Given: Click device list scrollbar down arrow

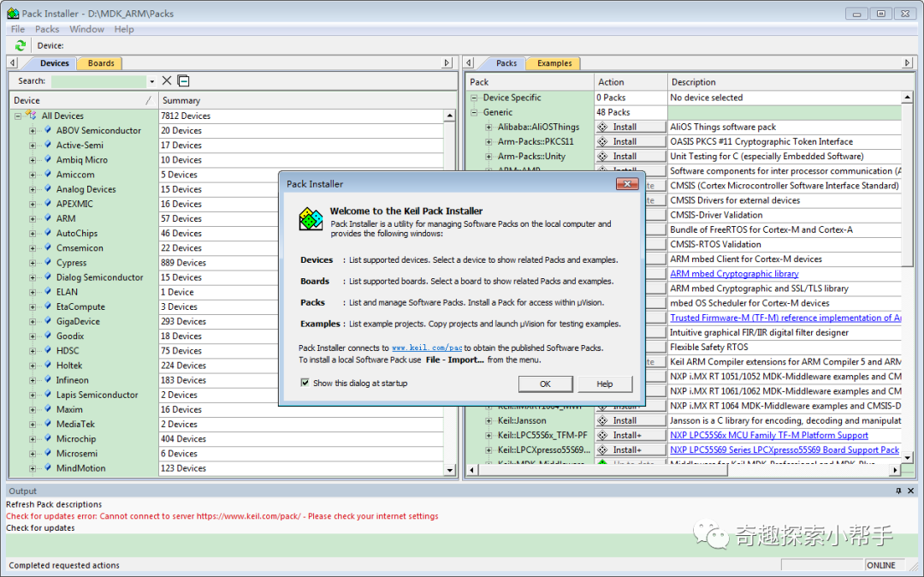Looking at the screenshot, I should (x=450, y=470).
